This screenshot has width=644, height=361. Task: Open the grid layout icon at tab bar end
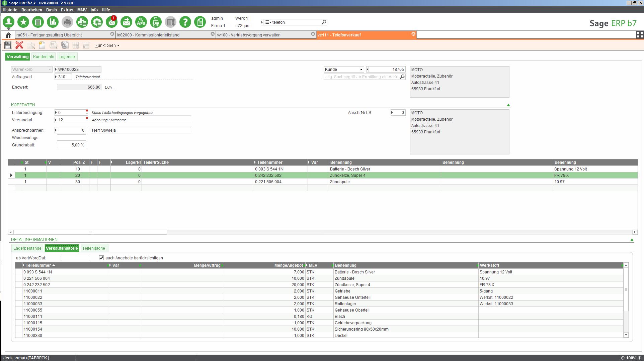tap(640, 35)
